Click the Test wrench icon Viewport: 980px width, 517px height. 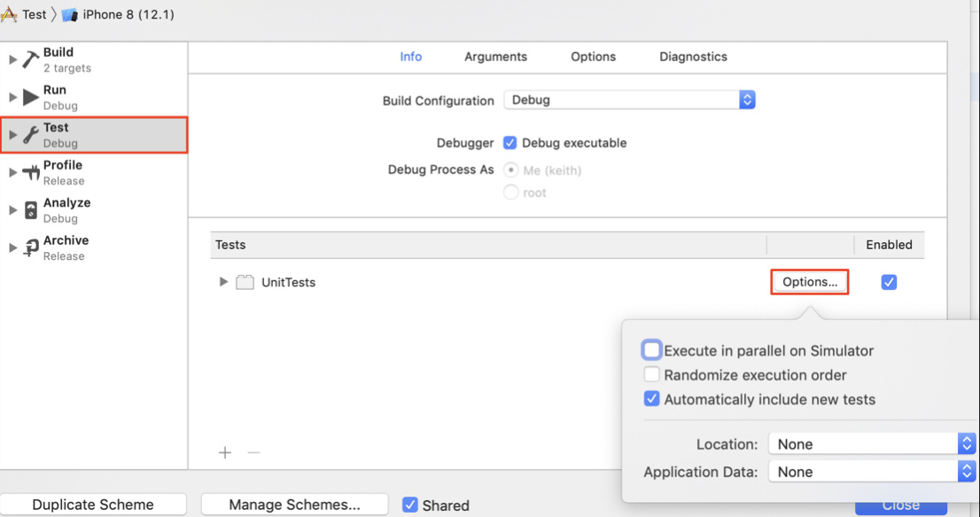31,135
